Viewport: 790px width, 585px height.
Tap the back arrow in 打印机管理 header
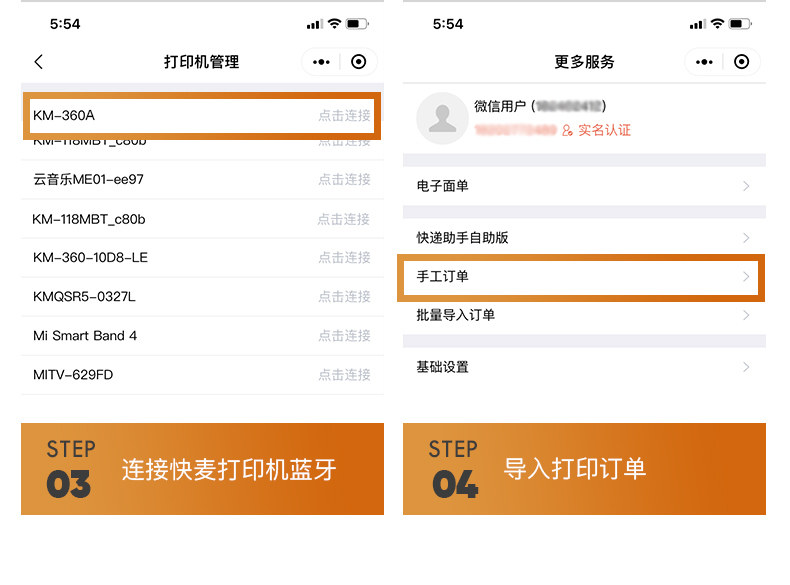(x=39, y=62)
